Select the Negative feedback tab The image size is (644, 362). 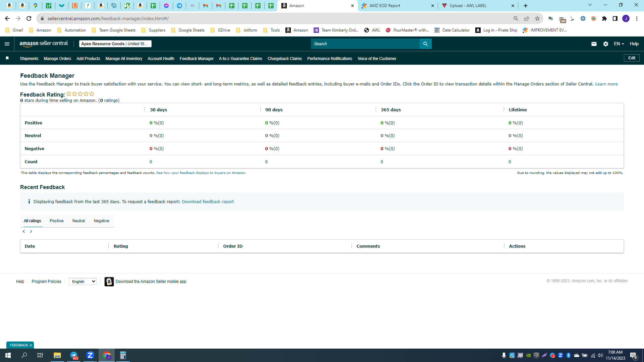point(101,221)
